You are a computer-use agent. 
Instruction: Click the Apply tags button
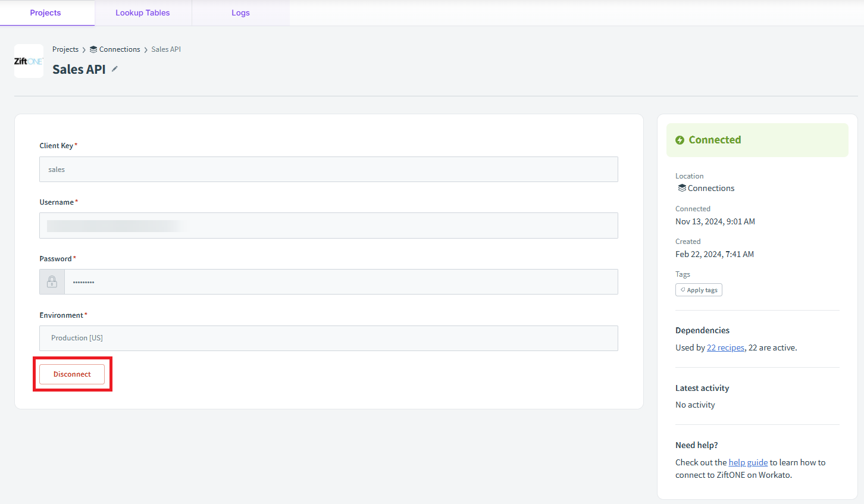(x=699, y=290)
